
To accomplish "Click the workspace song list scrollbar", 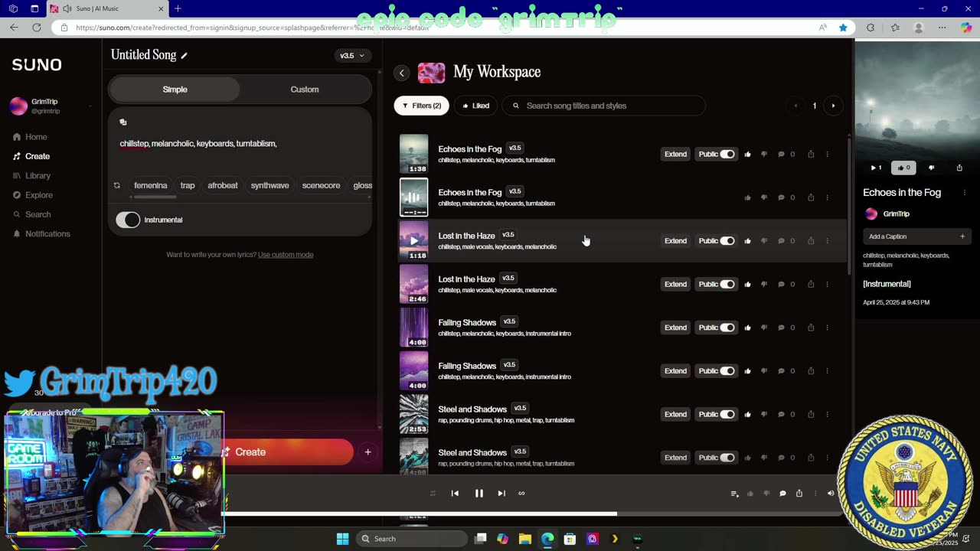I will point(848,207).
